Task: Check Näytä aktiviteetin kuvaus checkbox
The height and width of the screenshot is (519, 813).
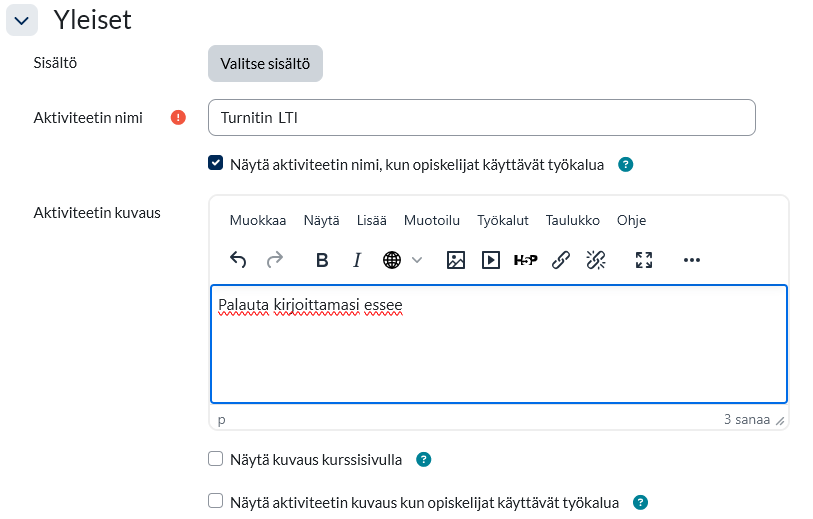Action: tap(215, 502)
